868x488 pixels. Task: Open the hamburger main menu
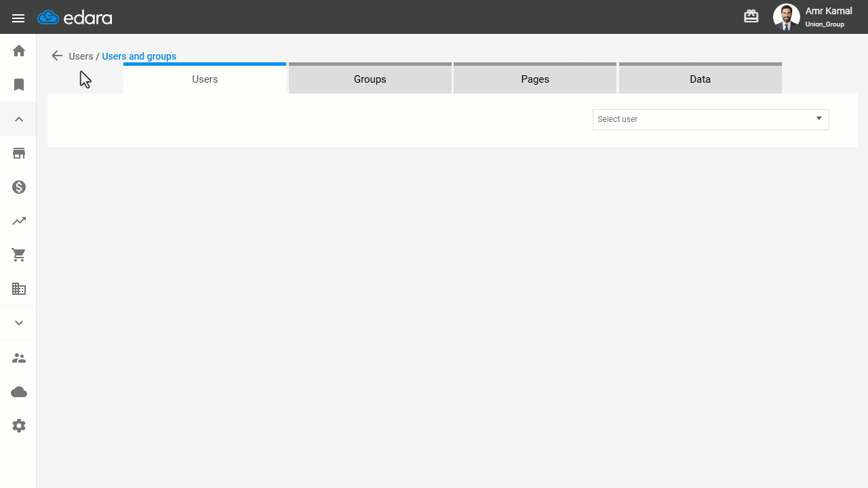18,18
